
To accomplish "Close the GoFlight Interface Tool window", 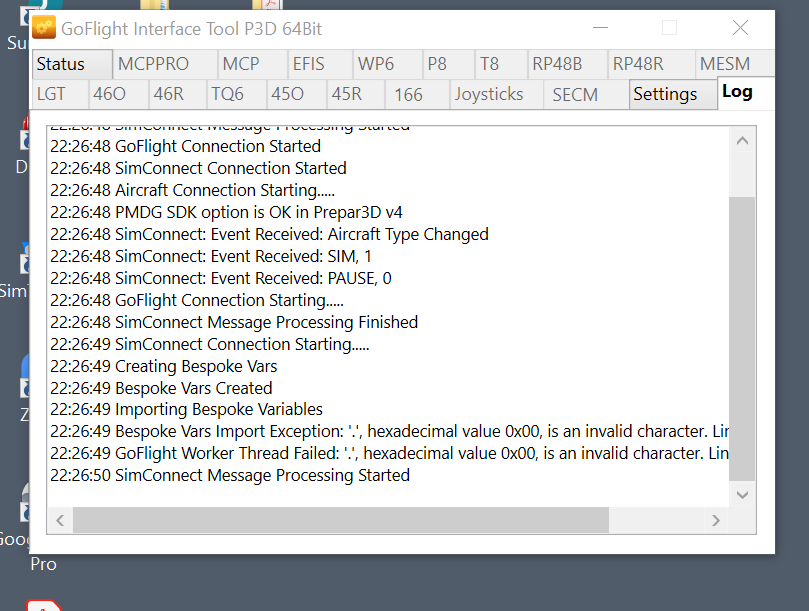I will pyautogui.click(x=740, y=28).
